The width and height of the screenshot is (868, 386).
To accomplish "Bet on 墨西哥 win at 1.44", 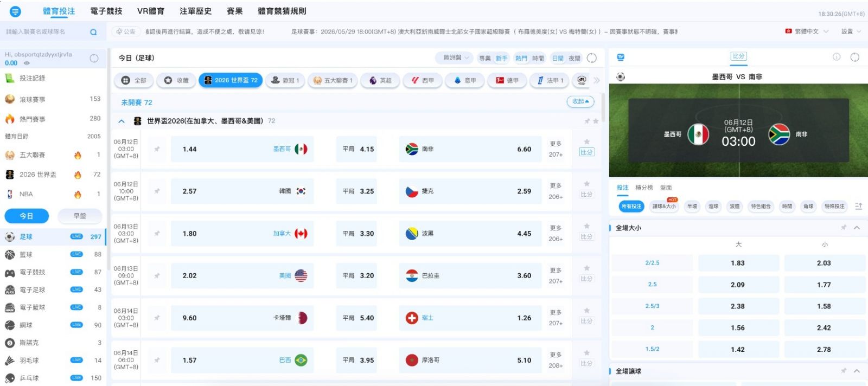I will coord(242,149).
